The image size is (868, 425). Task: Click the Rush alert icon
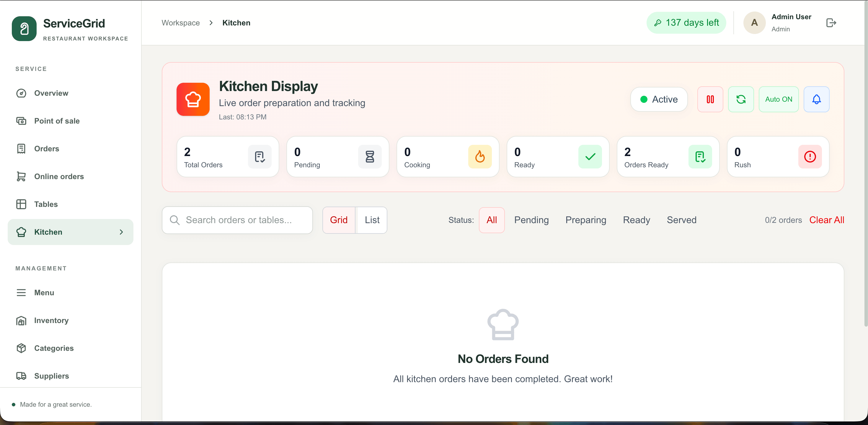pyautogui.click(x=810, y=157)
